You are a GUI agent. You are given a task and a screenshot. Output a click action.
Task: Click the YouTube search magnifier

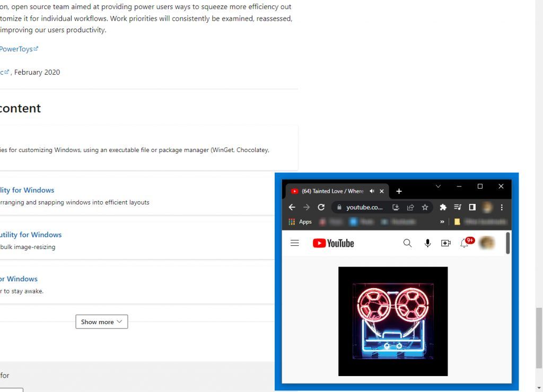(x=407, y=243)
